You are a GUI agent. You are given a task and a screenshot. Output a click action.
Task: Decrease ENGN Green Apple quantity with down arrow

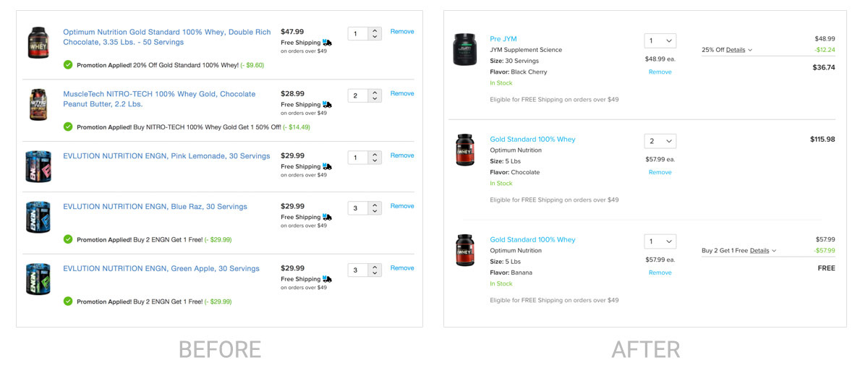tap(375, 273)
